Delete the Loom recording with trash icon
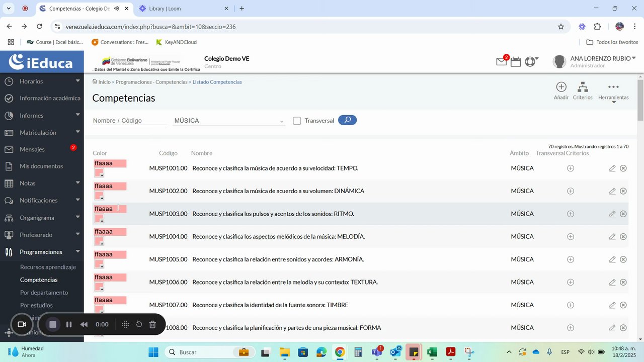 152,324
